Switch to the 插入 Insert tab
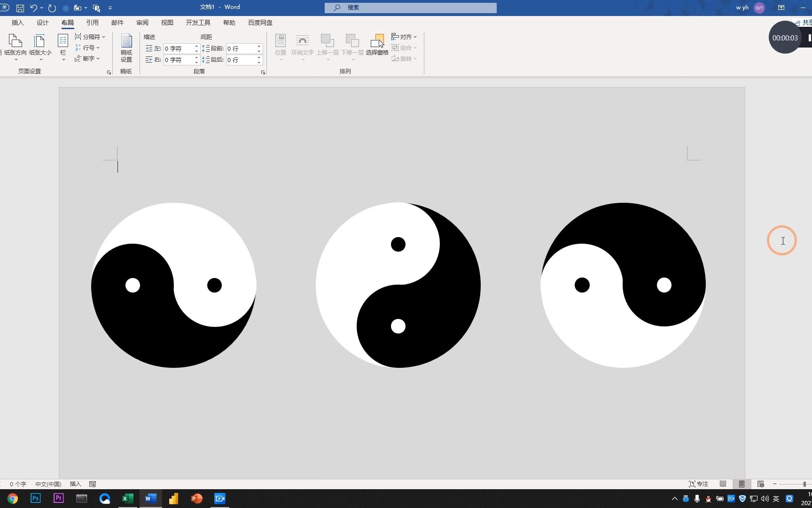 click(x=17, y=23)
